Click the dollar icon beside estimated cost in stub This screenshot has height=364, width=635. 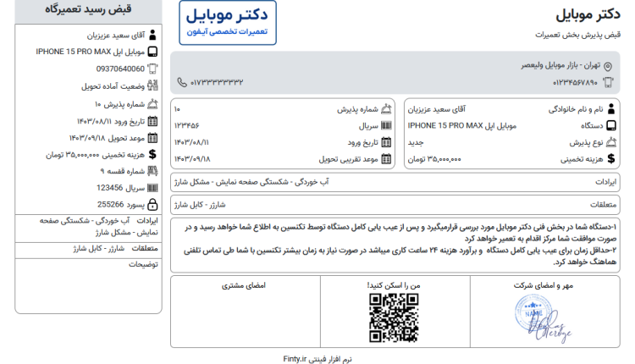[153, 155]
